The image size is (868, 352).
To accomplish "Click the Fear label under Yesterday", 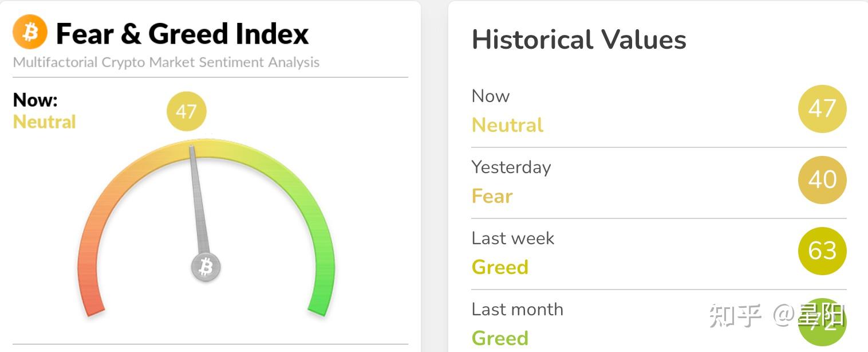I will click(492, 196).
